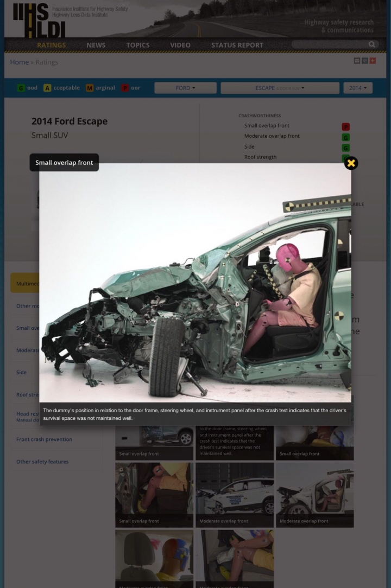Open Other safety features sidebar link

coord(42,462)
